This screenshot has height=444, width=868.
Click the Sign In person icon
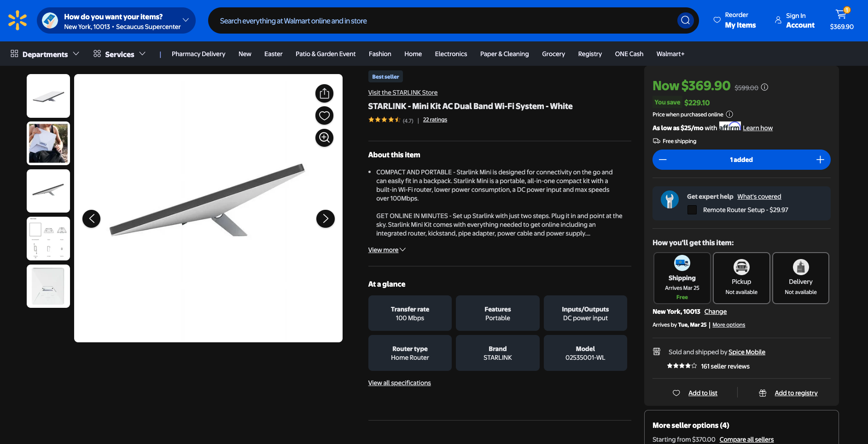778,20
